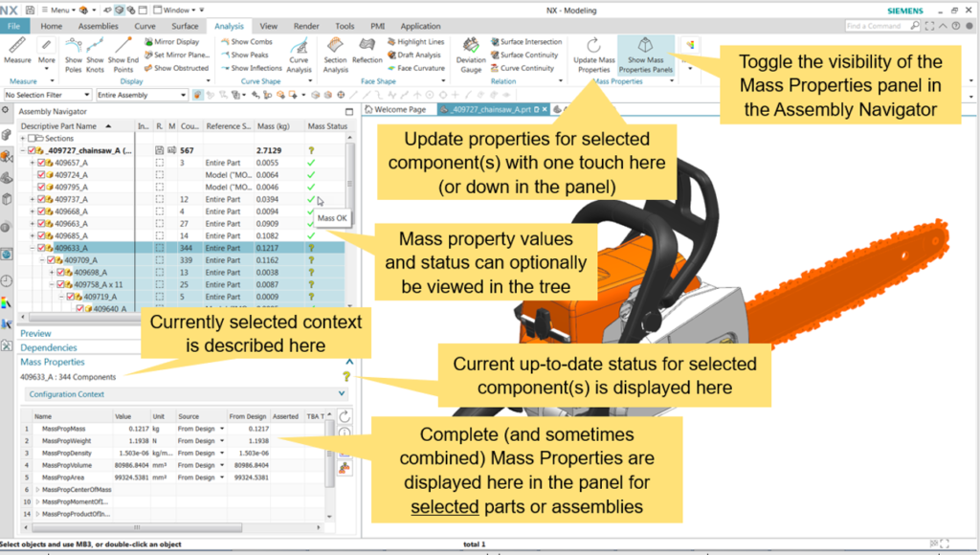Select the Measure tool in the ribbon
The image size is (980, 555).
[17, 50]
